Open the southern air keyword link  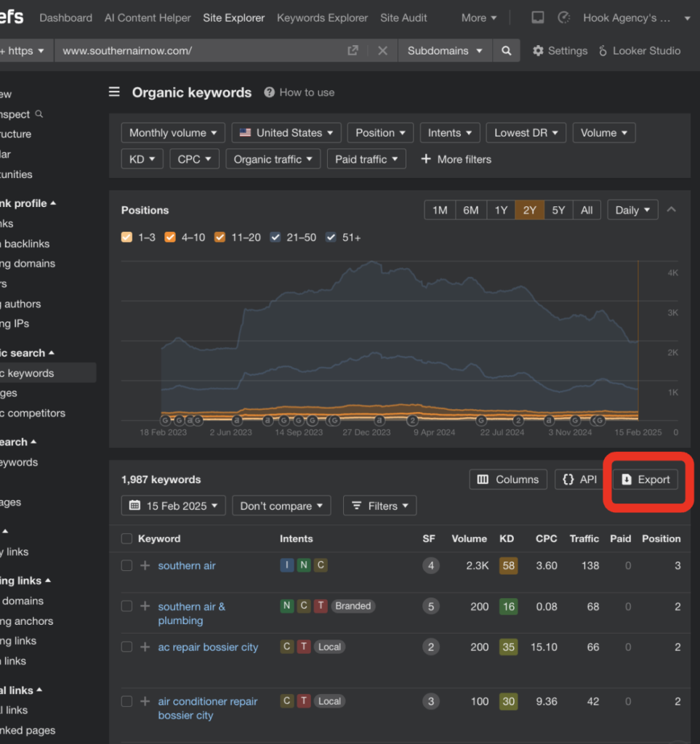(x=187, y=565)
